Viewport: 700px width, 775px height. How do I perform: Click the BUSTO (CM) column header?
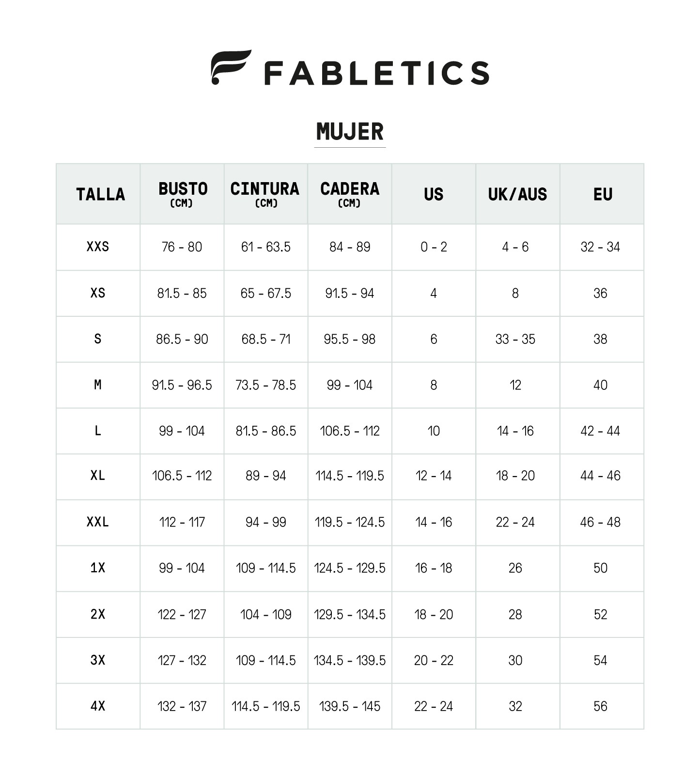183,194
